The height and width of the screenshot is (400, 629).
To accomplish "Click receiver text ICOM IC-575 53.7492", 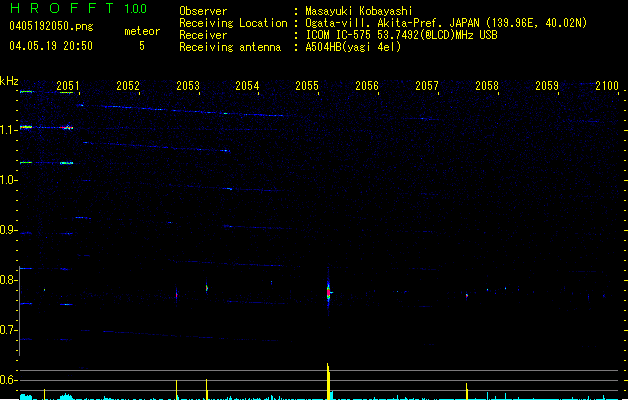I will [x=401, y=35].
